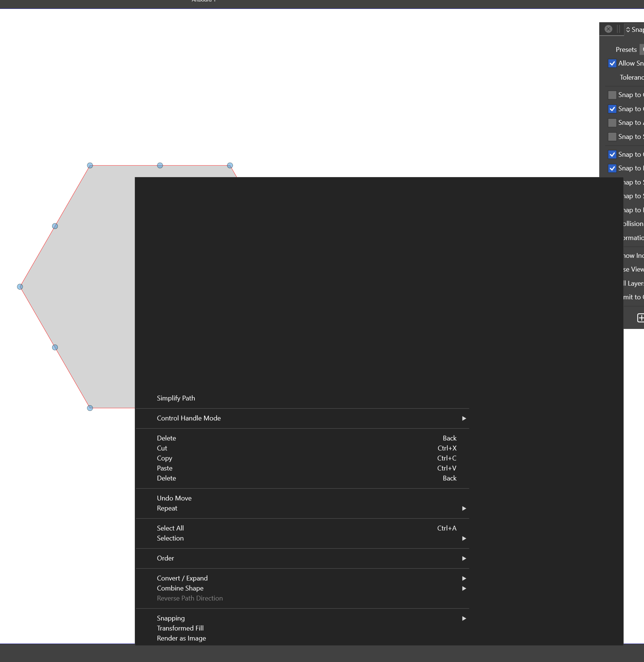Click the plus icon at the Snapping panel bottom
644x662 pixels.
(x=640, y=318)
